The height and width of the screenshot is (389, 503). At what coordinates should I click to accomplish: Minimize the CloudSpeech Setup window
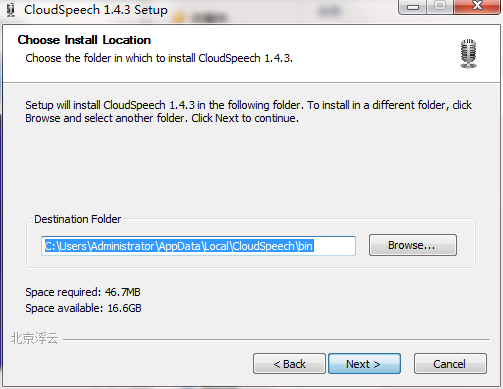click(x=413, y=7)
